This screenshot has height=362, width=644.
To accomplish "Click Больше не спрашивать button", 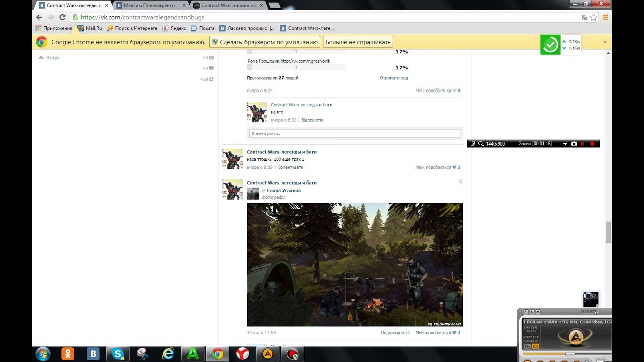I will [x=358, y=42].
